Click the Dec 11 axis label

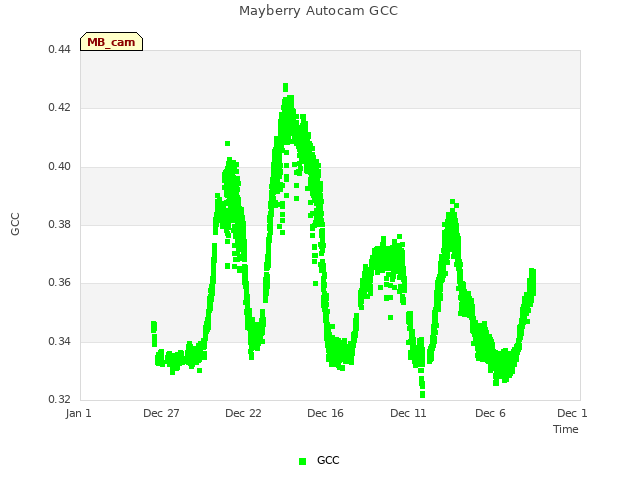point(408,413)
